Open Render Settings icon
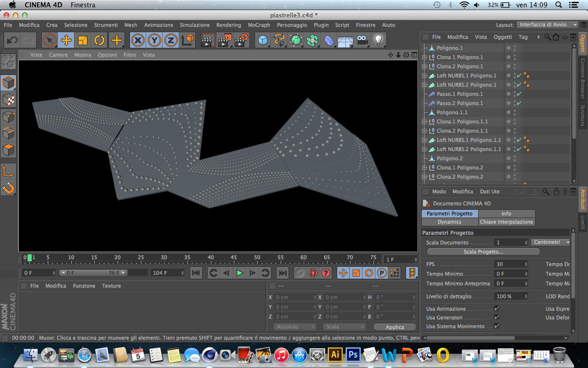The image size is (588, 368). pyautogui.click(x=241, y=40)
